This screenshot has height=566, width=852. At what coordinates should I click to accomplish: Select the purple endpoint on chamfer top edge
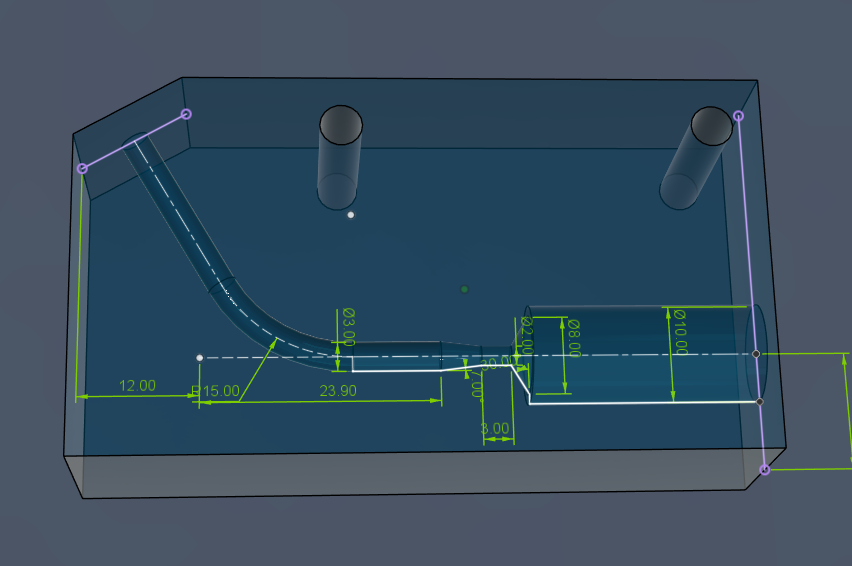pos(186,114)
